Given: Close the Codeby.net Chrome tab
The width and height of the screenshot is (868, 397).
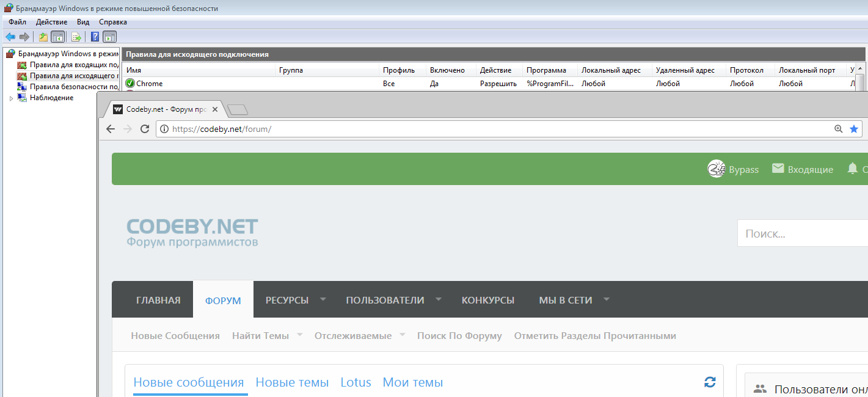Looking at the screenshot, I should [214, 110].
